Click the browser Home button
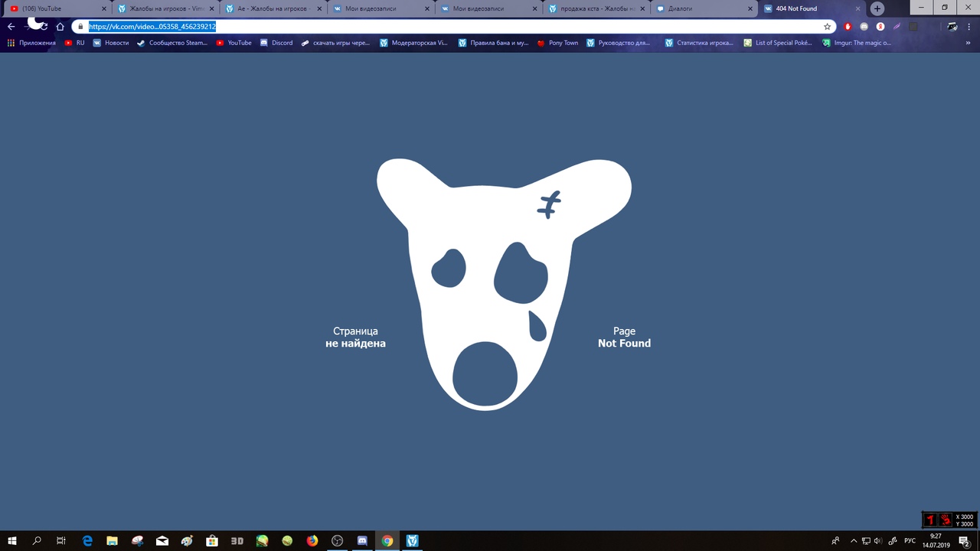Screen dimensions: 980x551 point(60,26)
